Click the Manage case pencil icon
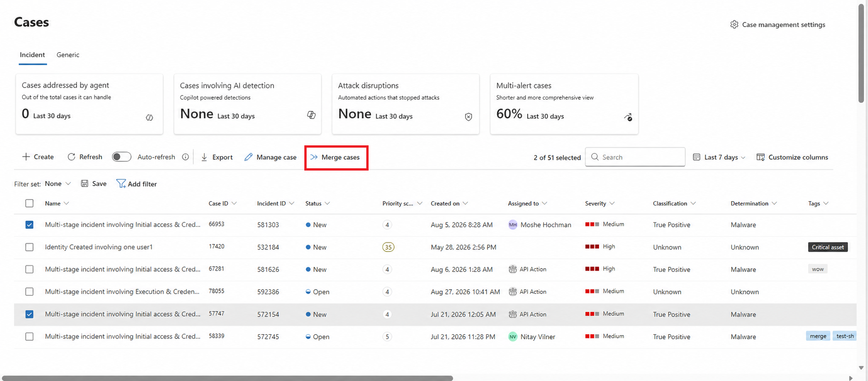This screenshot has width=868, height=381. coord(248,157)
